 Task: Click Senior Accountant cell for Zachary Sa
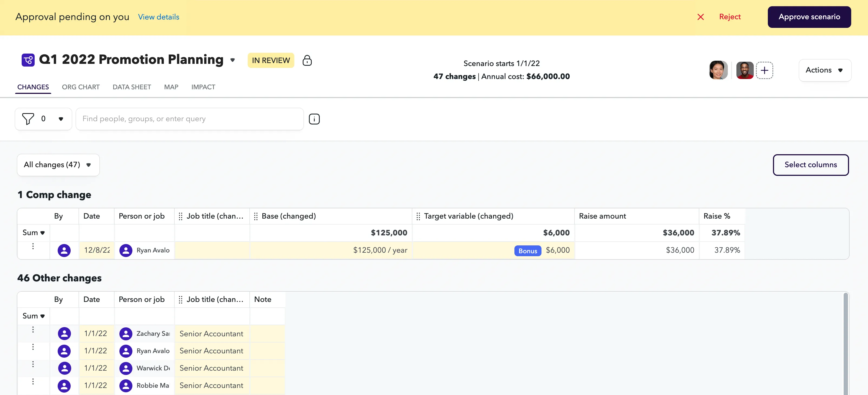tap(212, 334)
